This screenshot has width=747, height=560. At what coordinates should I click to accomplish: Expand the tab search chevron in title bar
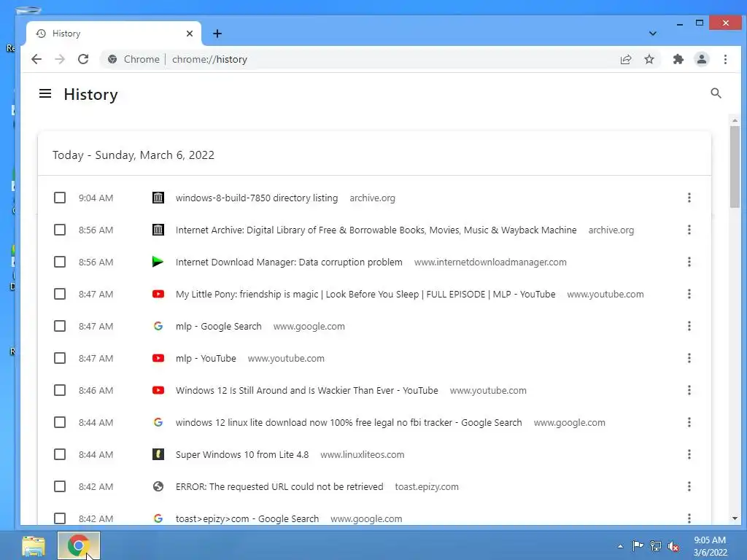coord(653,34)
